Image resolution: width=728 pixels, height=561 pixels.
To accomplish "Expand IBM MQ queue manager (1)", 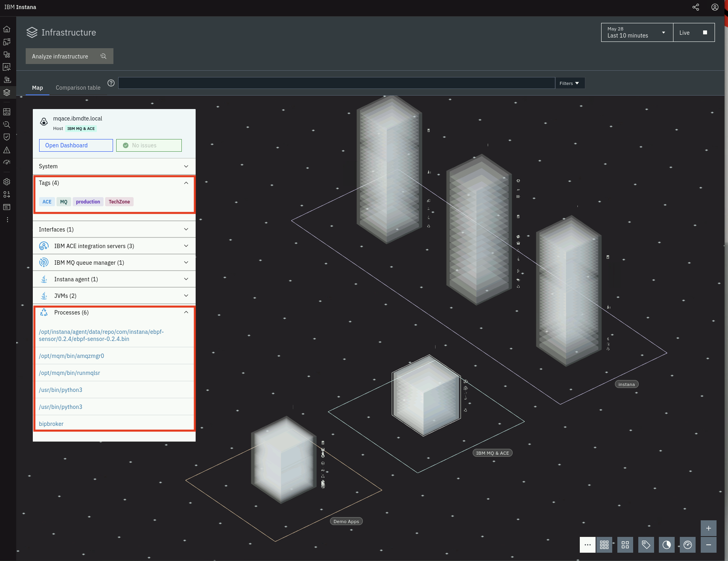I will [x=114, y=262].
